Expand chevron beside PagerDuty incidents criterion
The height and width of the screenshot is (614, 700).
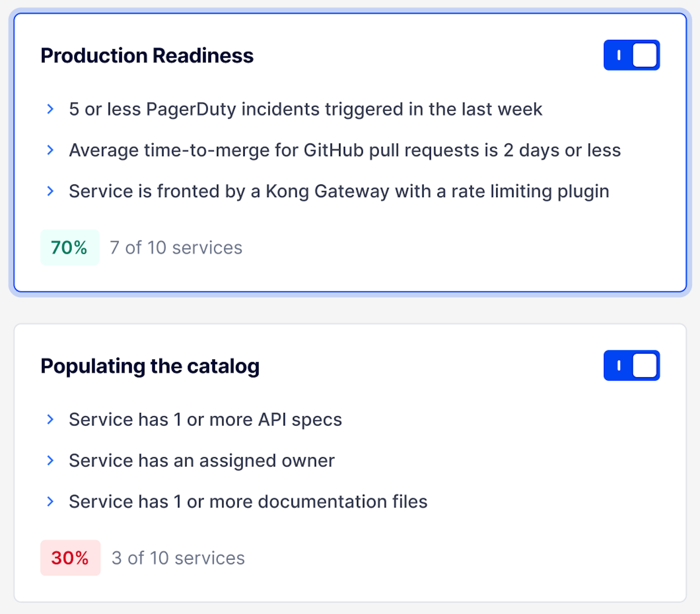[x=50, y=109]
